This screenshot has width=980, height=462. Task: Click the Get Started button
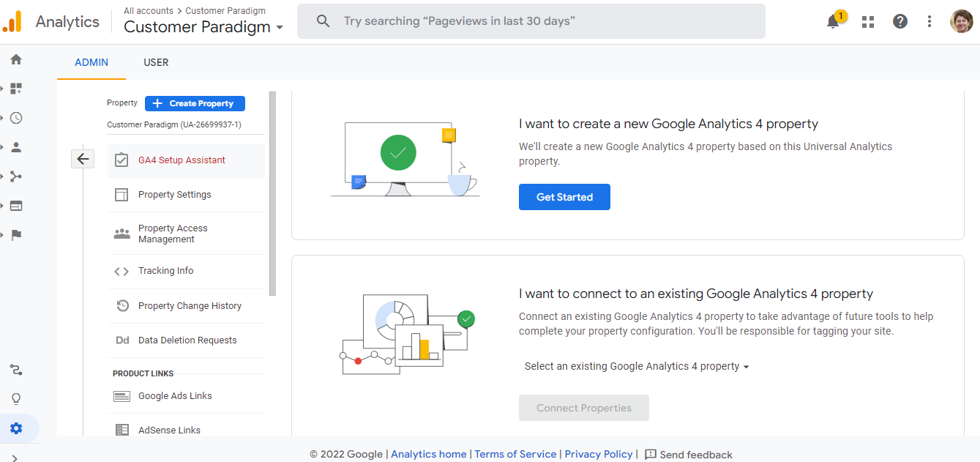click(564, 196)
